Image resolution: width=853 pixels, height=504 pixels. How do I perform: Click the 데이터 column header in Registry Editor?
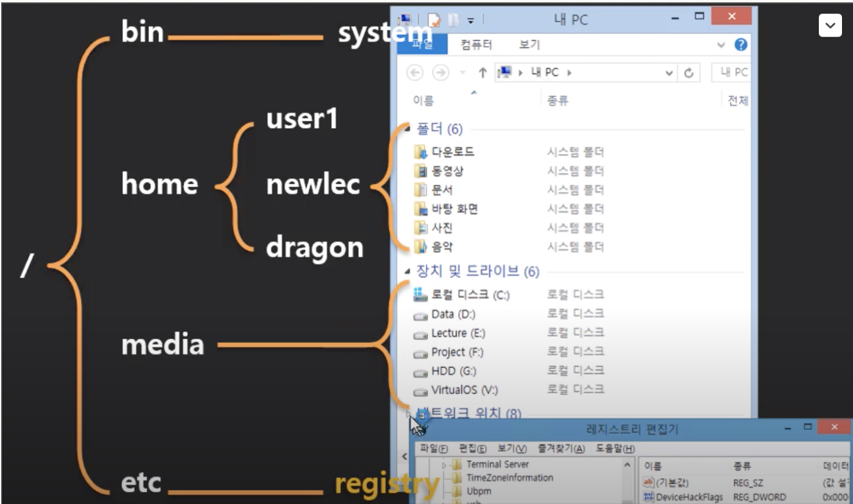point(835,466)
